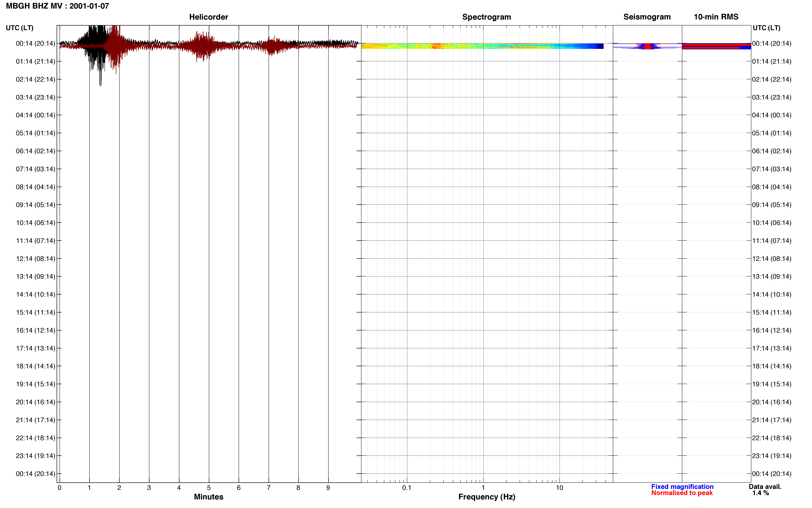Click Minutes axis tick label 9
Image resolution: width=812 pixels, height=508 pixels.
point(328,488)
